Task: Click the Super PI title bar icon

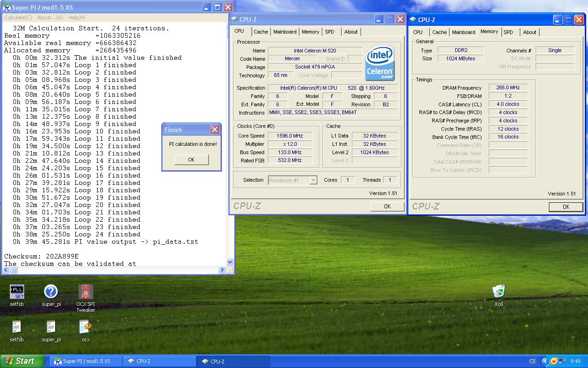Action: (x=7, y=7)
